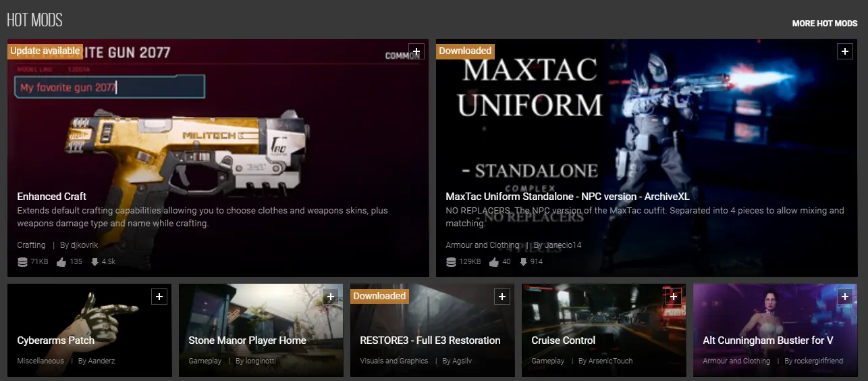Click plus icon on Alt Cunningham Bustier card
Image resolution: width=868 pixels, height=381 pixels.
point(844,297)
